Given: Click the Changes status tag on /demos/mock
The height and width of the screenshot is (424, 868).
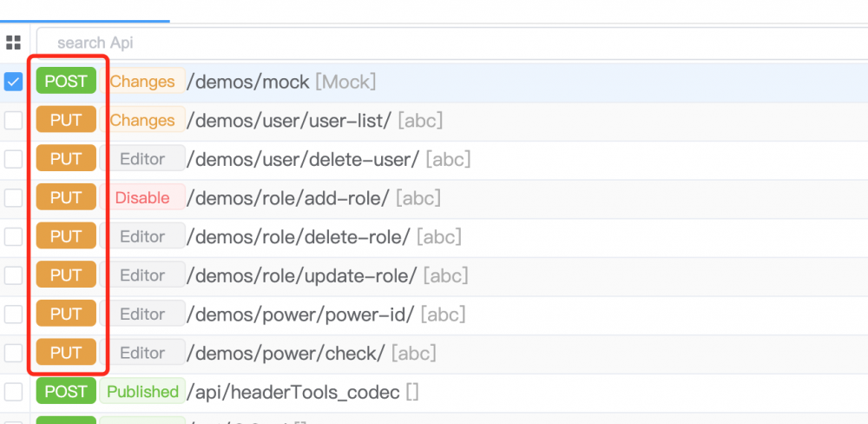Looking at the screenshot, I should click(142, 82).
